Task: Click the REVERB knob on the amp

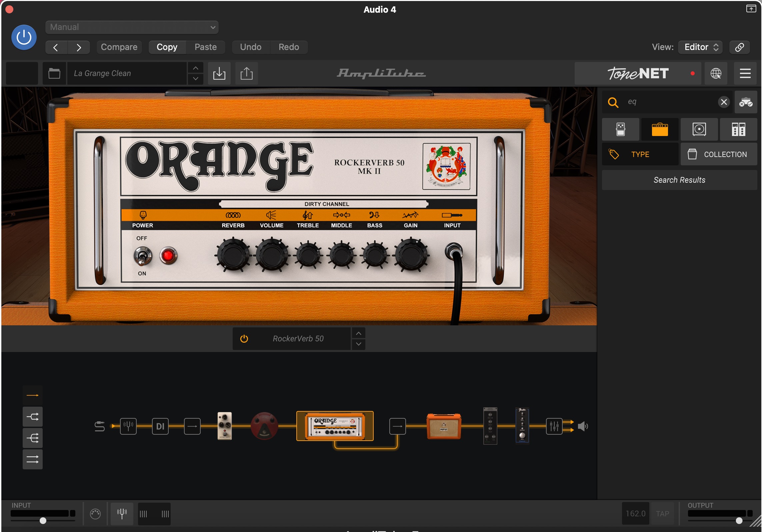Action: (x=233, y=255)
